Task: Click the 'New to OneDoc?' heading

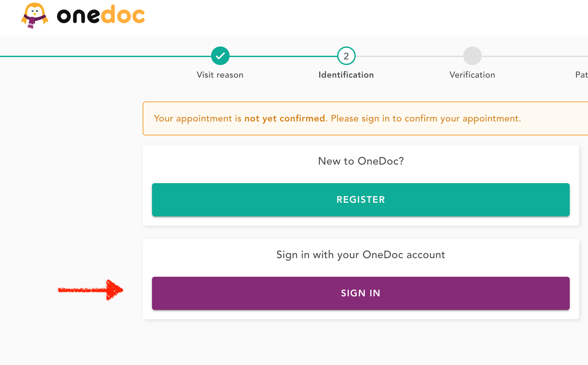Action: click(x=361, y=161)
